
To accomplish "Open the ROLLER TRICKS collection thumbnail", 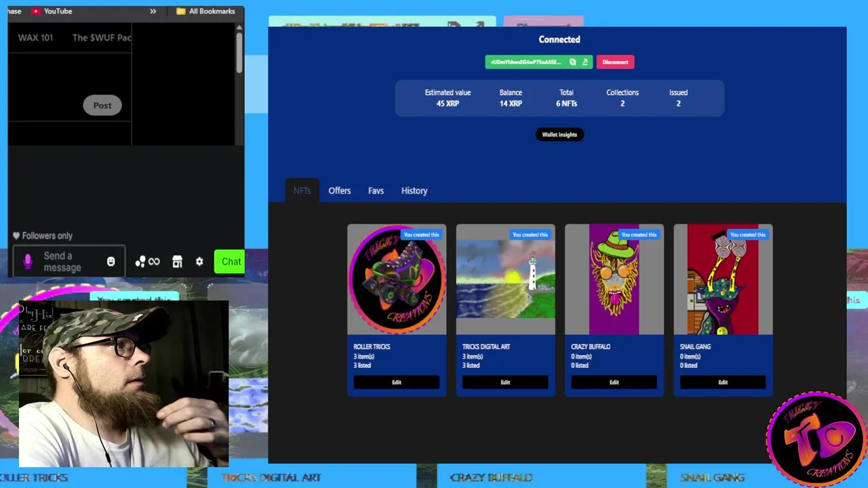I will [x=397, y=279].
